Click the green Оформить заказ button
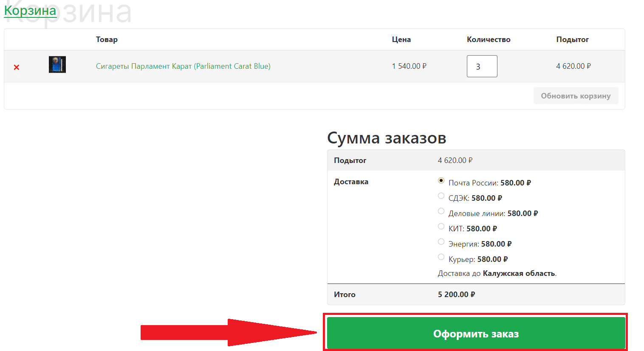This screenshot has width=644, height=351. pyautogui.click(x=476, y=334)
